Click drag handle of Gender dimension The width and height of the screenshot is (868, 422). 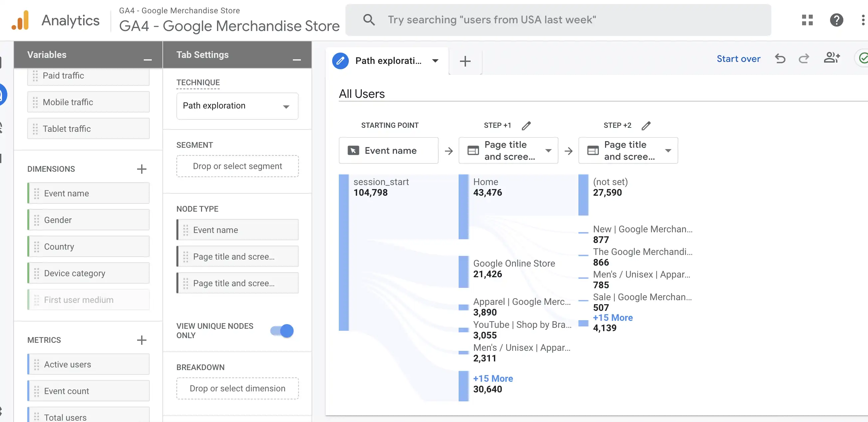click(x=36, y=220)
